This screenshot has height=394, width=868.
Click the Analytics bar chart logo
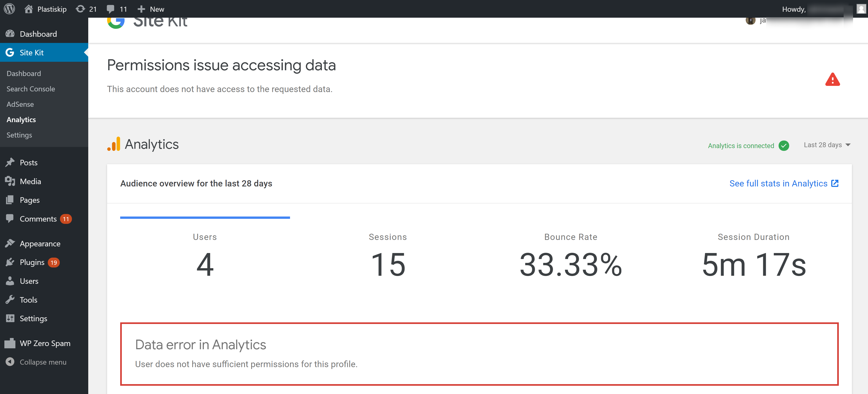[114, 144]
